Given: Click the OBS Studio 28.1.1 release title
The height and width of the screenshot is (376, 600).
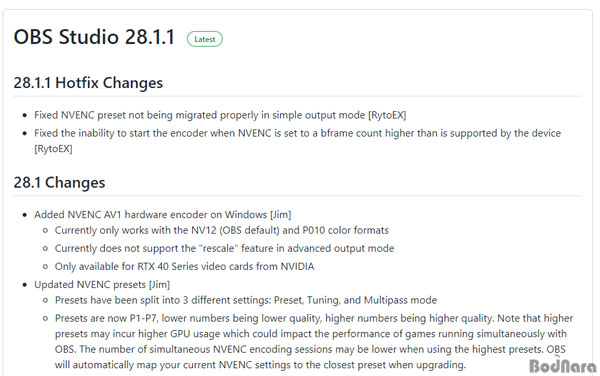Looking at the screenshot, I should click(94, 37).
